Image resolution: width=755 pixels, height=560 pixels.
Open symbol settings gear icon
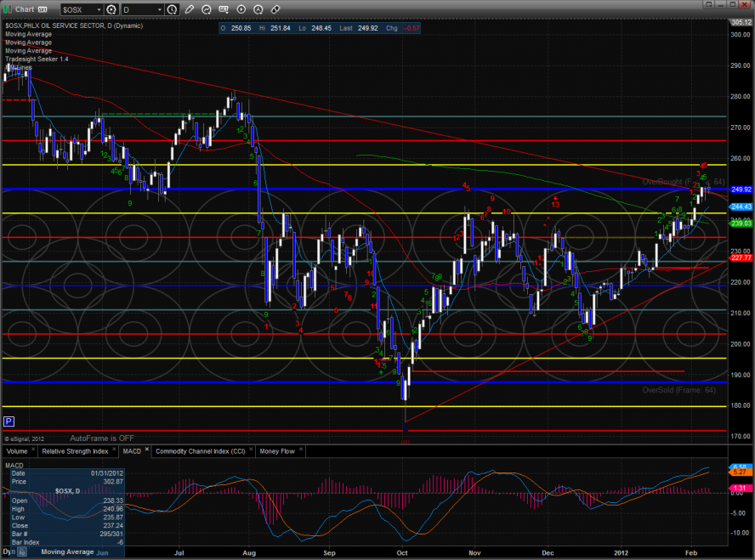pyautogui.click(x=111, y=9)
